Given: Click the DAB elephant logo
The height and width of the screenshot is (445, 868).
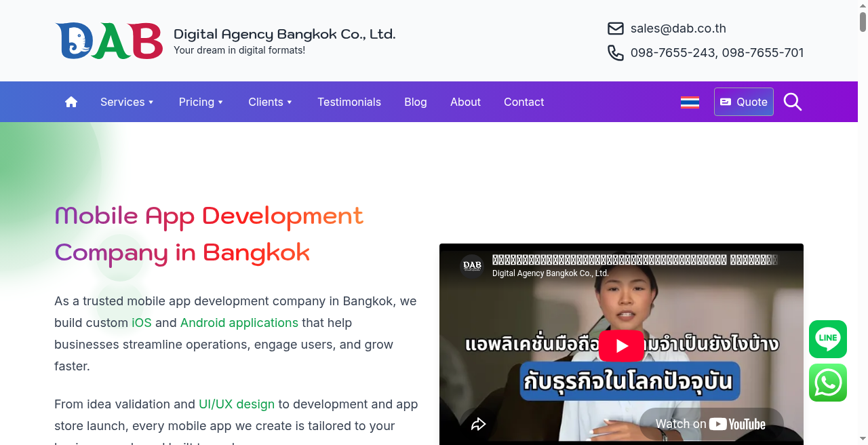Looking at the screenshot, I should point(109,41).
